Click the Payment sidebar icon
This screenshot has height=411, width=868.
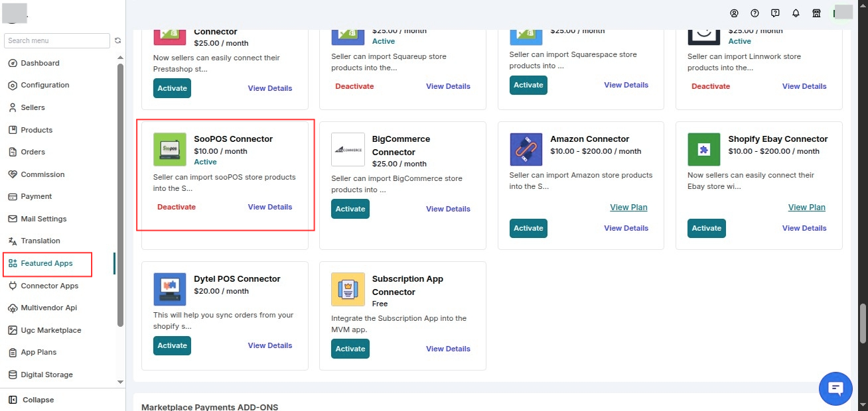point(13,196)
